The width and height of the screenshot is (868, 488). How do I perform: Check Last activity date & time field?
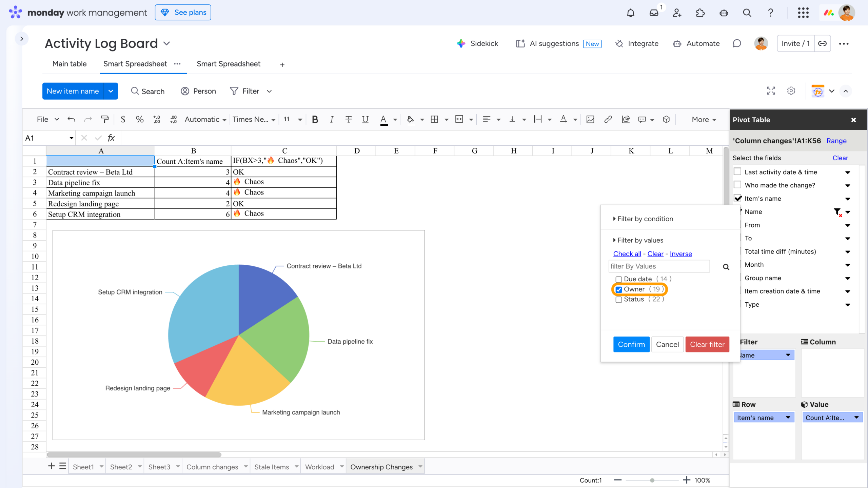point(737,171)
